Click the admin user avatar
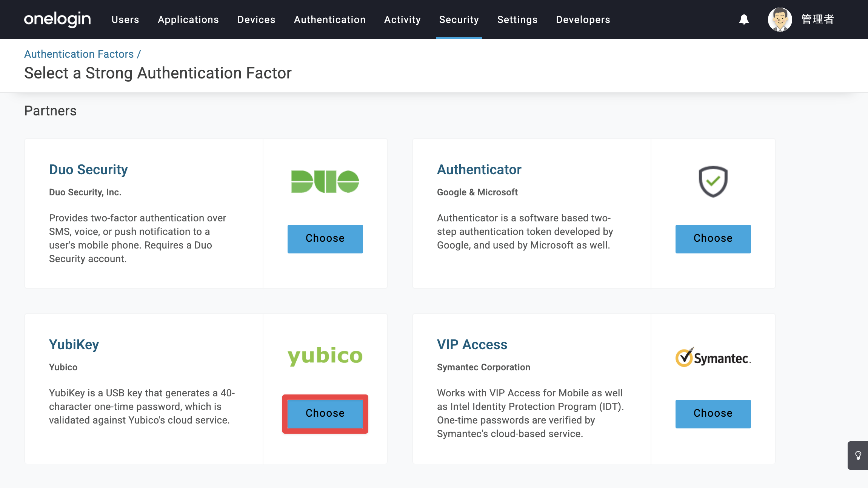 [780, 19]
